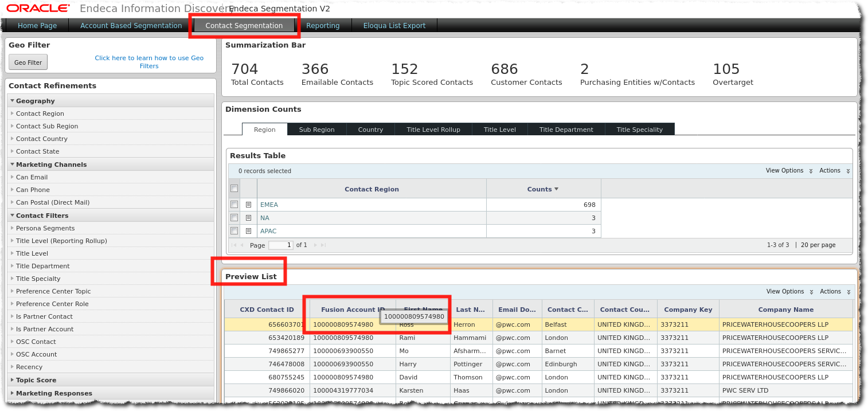Go to previous page in Results Table
Image resolution: width=868 pixels, height=411 pixels.
click(x=241, y=245)
